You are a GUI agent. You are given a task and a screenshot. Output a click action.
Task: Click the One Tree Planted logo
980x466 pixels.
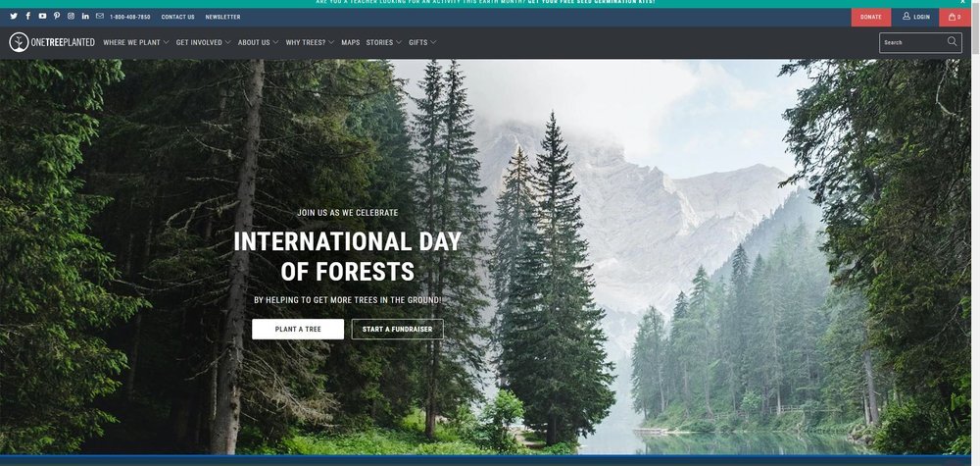52,42
